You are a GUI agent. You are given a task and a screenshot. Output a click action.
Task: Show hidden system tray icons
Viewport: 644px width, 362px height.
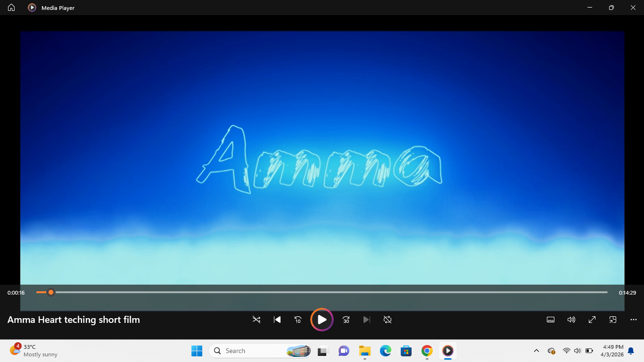(536, 351)
